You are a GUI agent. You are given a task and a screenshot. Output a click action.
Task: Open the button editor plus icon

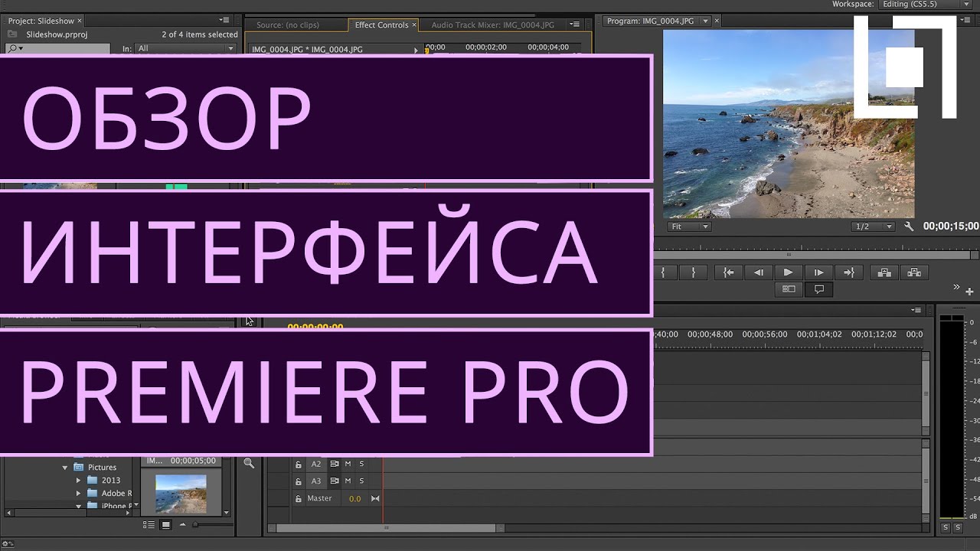(x=969, y=292)
